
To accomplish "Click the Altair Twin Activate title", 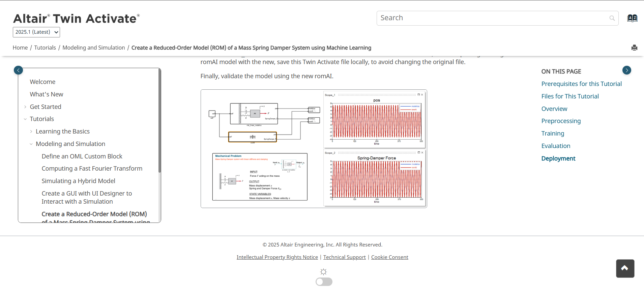I will tap(76, 19).
